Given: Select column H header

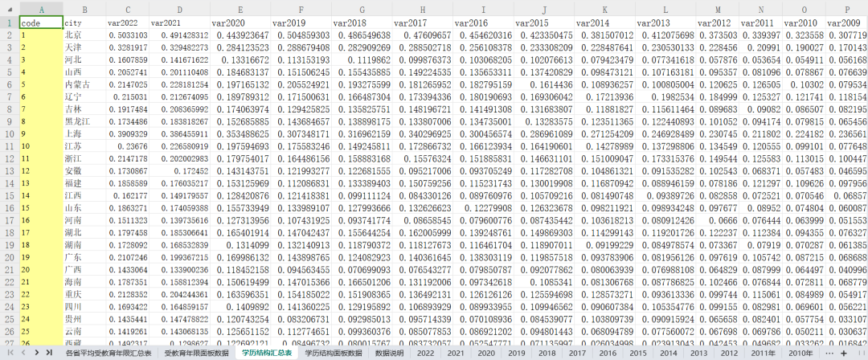Looking at the screenshot, I should tap(423, 9).
